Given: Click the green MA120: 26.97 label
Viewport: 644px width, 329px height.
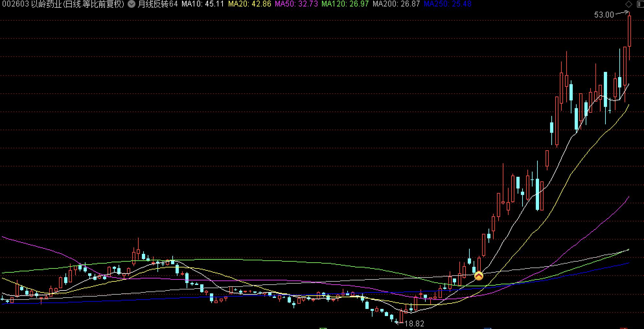Looking at the screenshot, I should click(x=345, y=4).
